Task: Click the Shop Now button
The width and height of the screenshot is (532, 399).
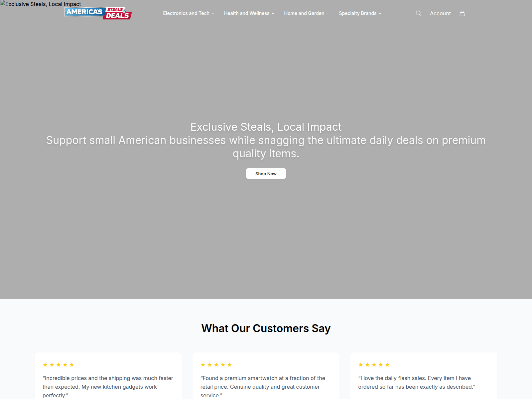Action: (266, 174)
